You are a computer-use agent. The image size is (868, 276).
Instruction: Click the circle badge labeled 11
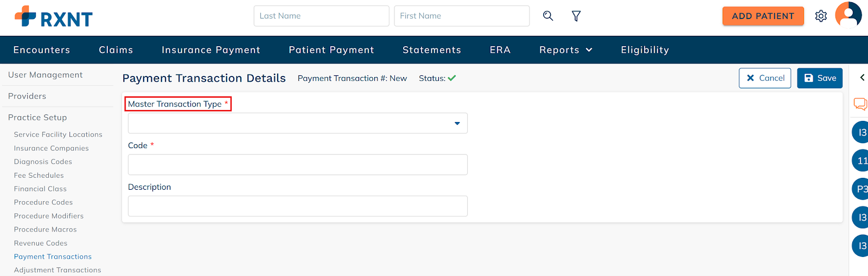point(861,161)
